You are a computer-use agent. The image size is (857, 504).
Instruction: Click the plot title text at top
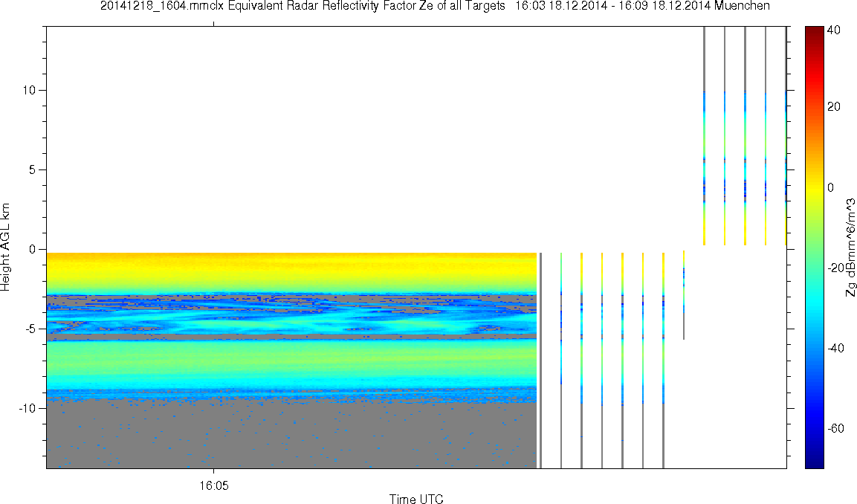click(x=435, y=6)
